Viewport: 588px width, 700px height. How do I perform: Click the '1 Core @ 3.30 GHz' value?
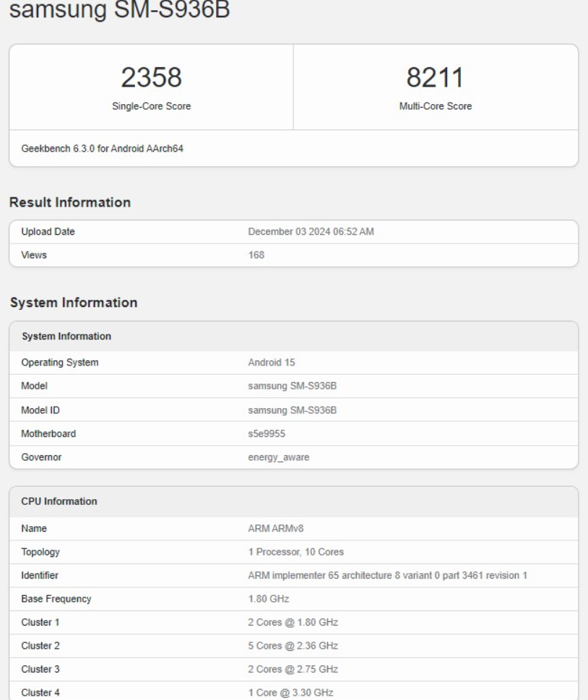click(290, 693)
